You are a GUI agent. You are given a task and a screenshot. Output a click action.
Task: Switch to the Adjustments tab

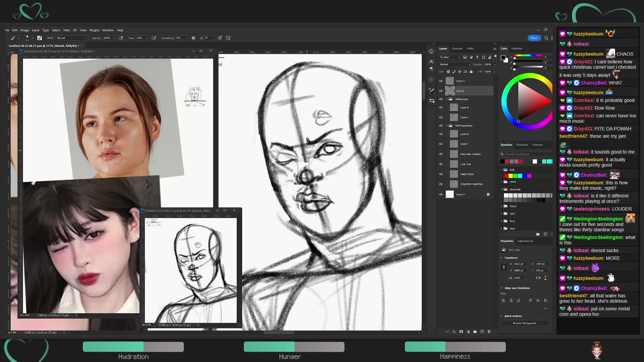click(525, 241)
